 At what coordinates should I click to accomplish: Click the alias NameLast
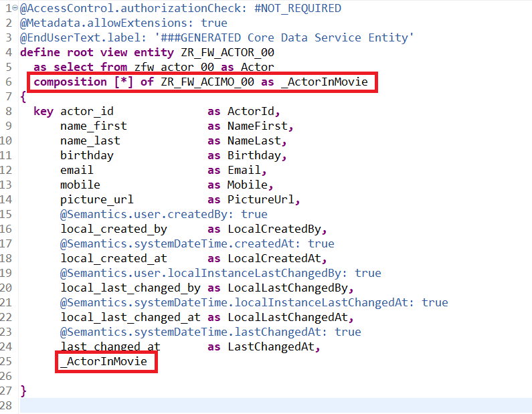coord(254,140)
